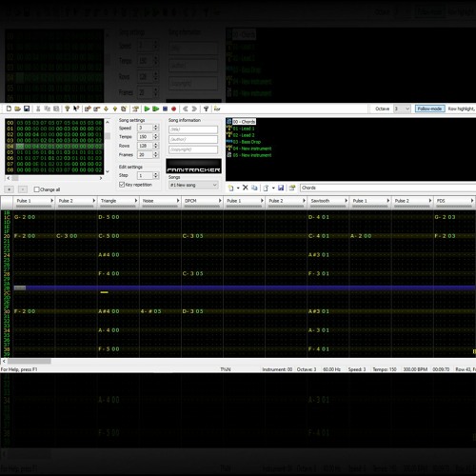This screenshot has width=476, height=476.
Task: Duplicate the frame with the toolbar icon
Action: click(x=124, y=109)
